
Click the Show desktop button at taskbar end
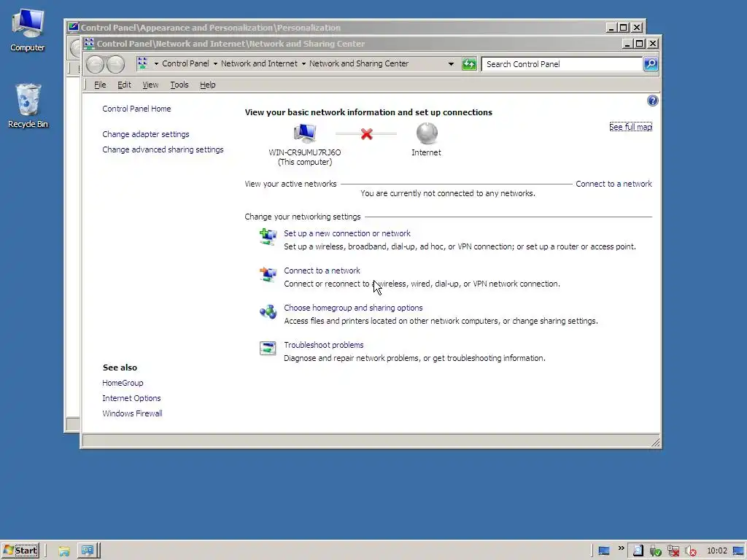click(x=739, y=551)
